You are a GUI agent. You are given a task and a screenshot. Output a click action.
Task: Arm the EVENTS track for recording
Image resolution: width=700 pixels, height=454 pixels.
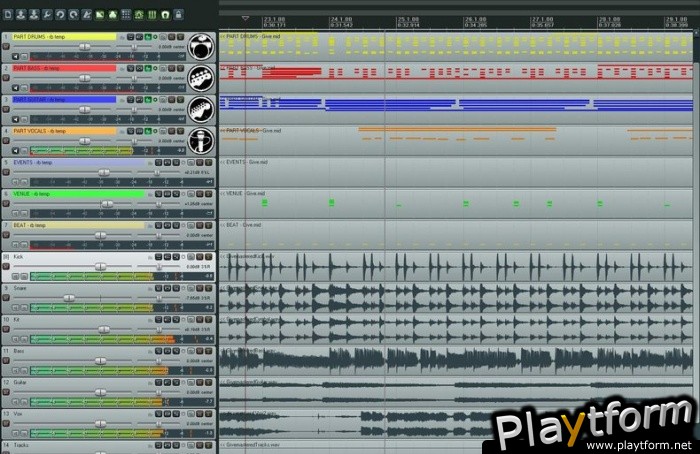[6, 172]
